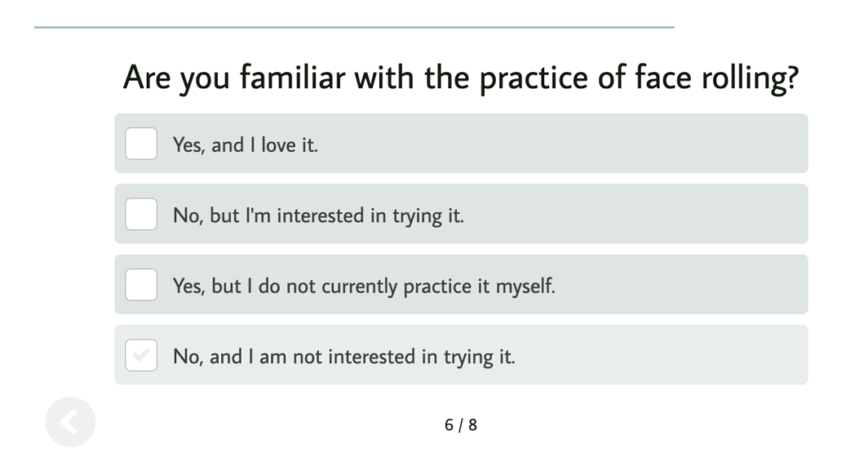Tick the "Yes, and I love it" checkbox

[x=142, y=143]
